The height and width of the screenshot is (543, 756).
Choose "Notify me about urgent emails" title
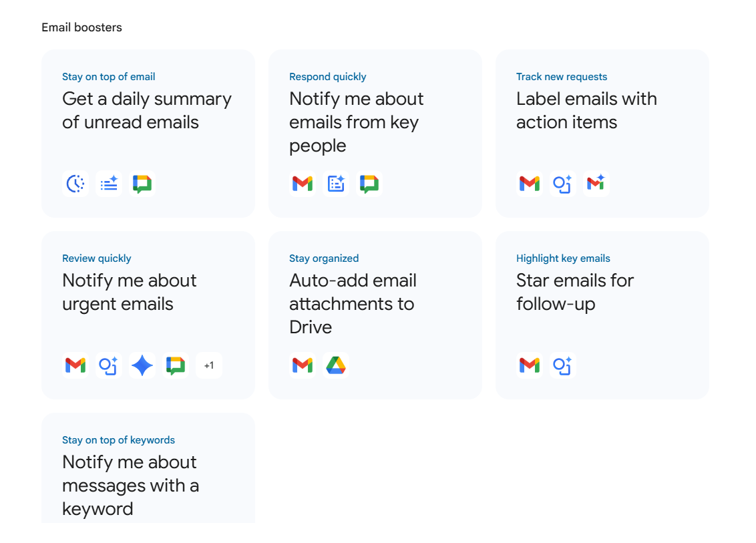[129, 292]
